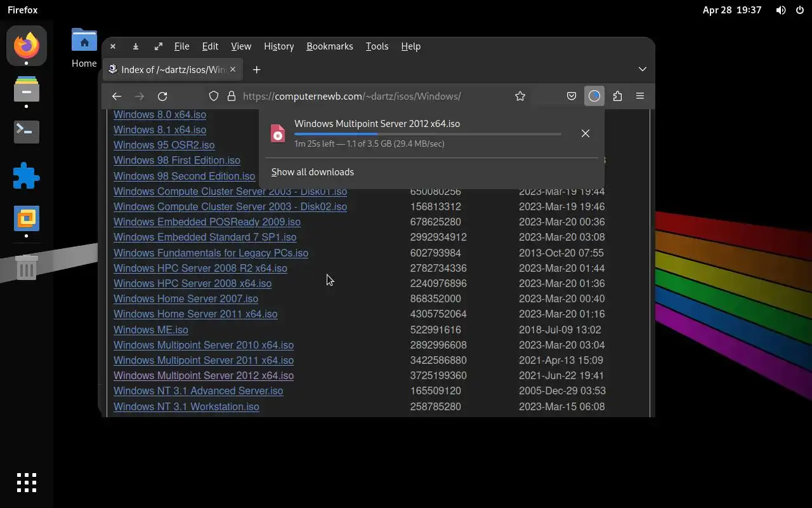Viewport: 812px width, 508px height.
Task: Download Windows Fundamentals for Legacy PCs.iso
Action: pyautogui.click(x=211, y=253)
